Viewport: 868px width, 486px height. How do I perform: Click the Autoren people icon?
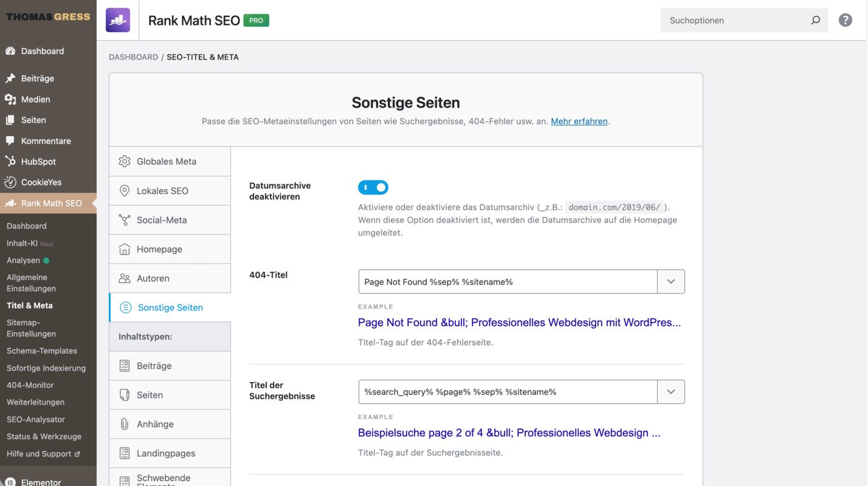125,278
